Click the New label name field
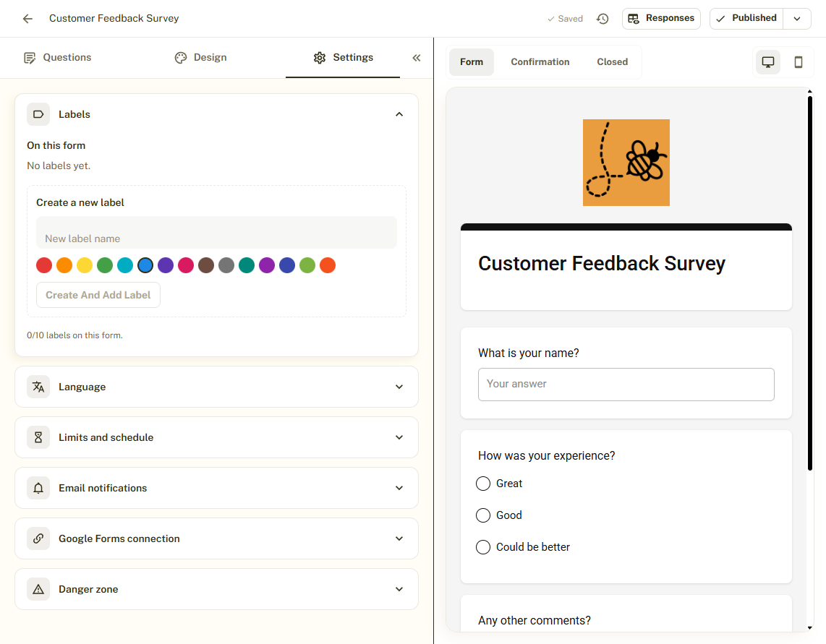The height and width of the screenshot is (644, 826). click(x=216, y=232)
